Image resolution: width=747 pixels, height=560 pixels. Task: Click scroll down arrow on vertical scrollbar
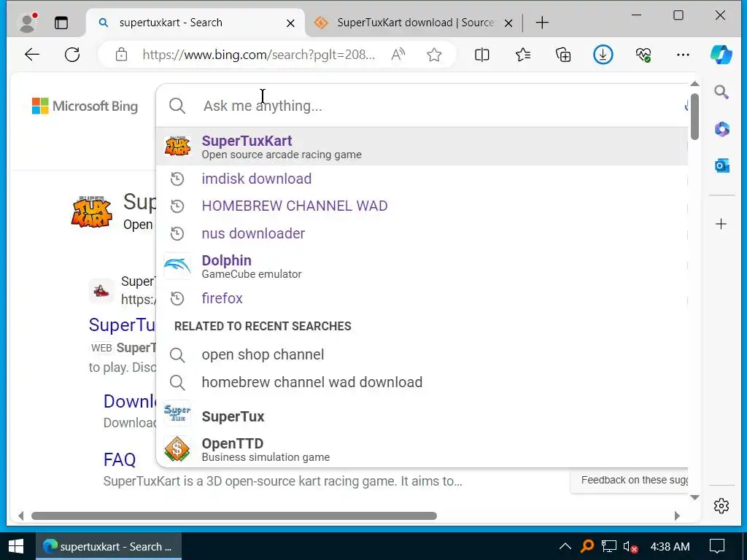point(694,497)
